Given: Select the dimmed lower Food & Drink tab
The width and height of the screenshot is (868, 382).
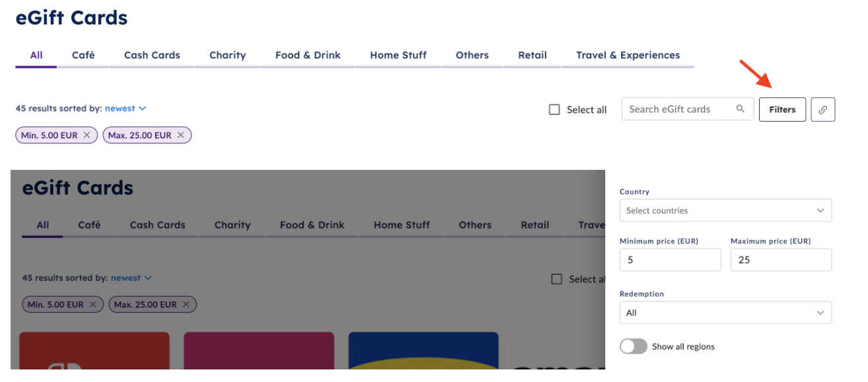Looking at the screenshot, I should [312, 225].
